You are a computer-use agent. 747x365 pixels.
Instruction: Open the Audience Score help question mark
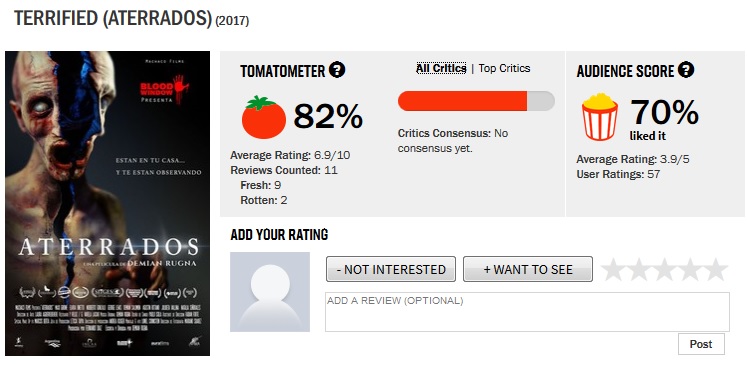pos(686,70)
